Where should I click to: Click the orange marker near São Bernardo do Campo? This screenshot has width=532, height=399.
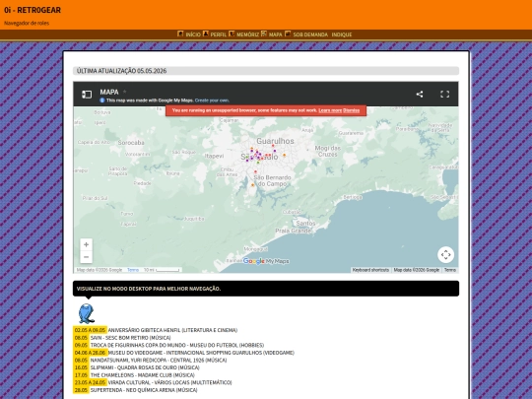(253, 185)
